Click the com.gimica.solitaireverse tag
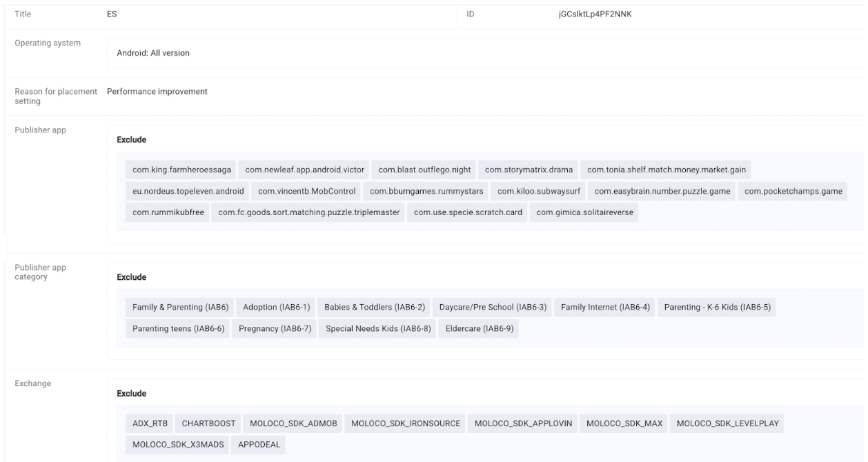 coord(585,212)
